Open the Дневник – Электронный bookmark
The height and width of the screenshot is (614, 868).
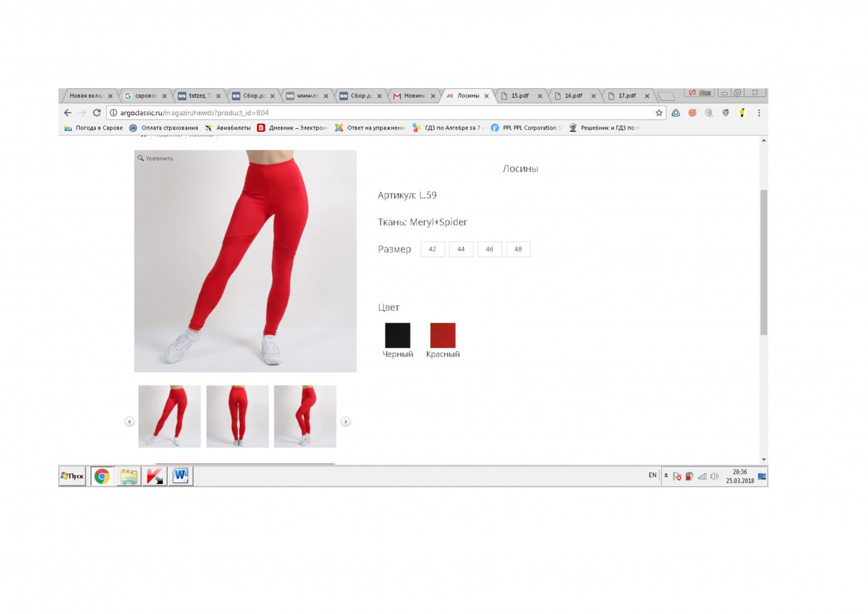292,128
